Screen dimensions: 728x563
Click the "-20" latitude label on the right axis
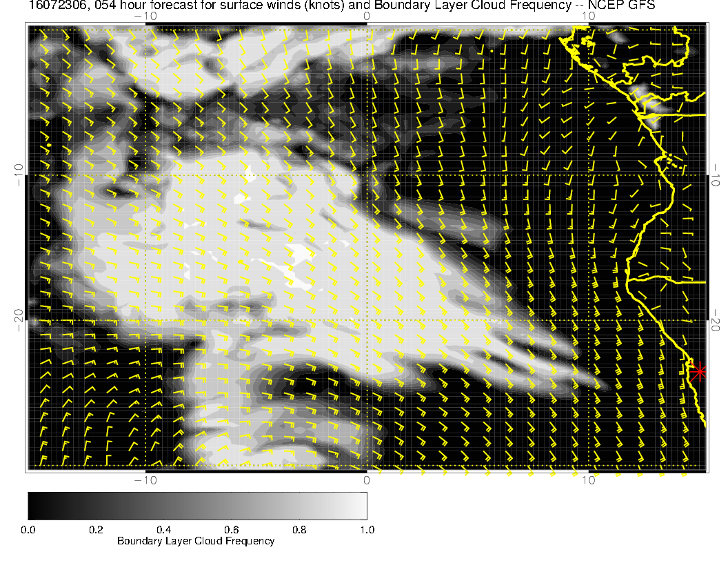click(716, 320)
